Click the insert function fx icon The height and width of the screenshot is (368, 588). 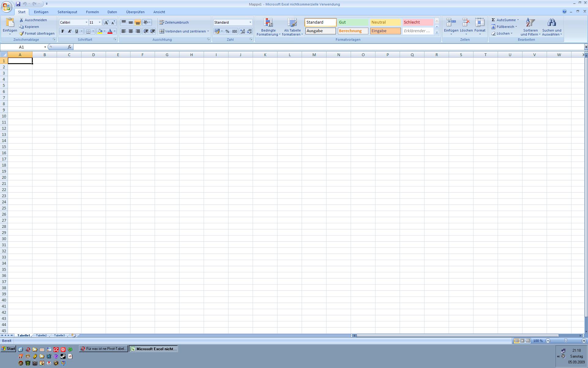tap(70, 47)
